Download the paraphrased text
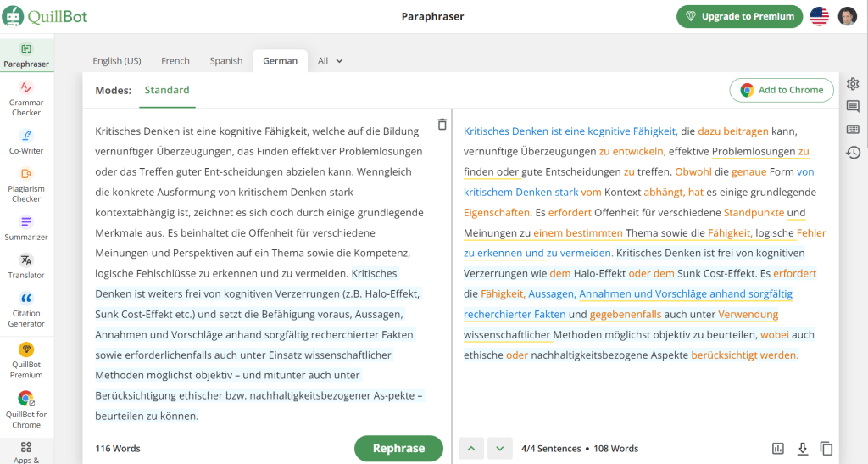Viewport: 868px width, 464px height. [x=803, y=449]
